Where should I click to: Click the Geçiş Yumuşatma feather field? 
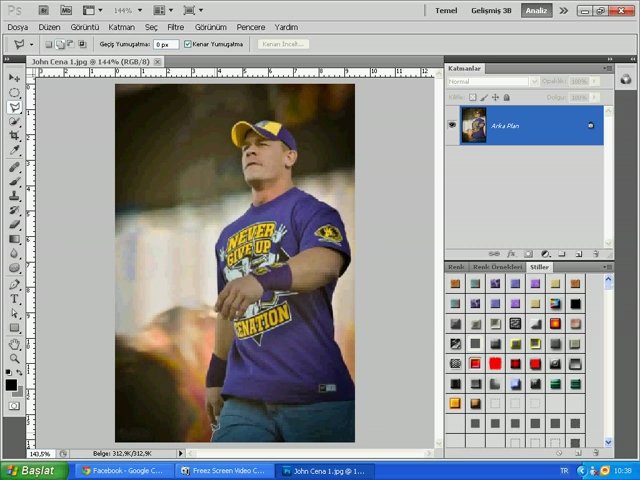point(166,44)
